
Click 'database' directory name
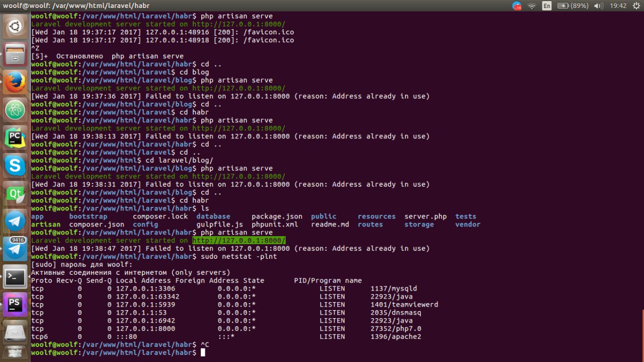pos(213,216)
